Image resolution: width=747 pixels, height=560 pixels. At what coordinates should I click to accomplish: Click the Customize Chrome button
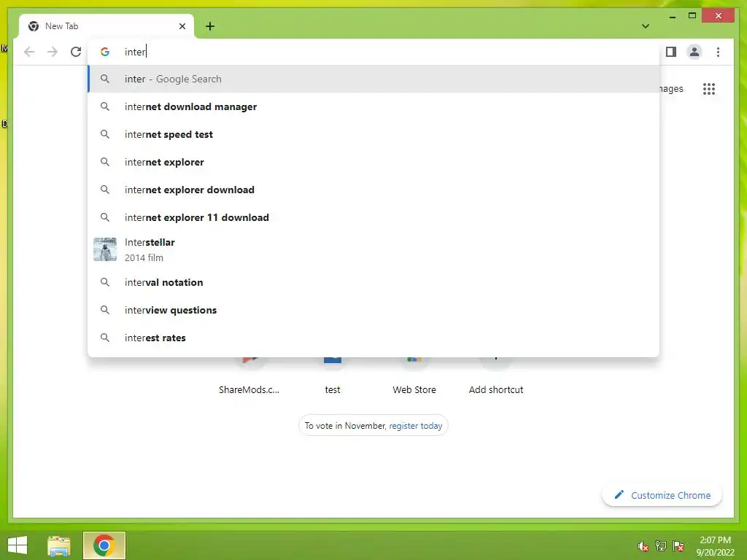662,495
